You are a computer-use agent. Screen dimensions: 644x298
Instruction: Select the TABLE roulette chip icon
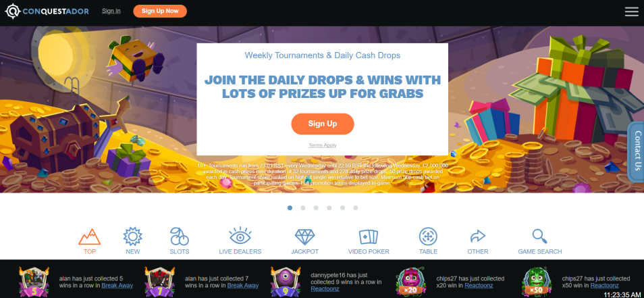428,237
